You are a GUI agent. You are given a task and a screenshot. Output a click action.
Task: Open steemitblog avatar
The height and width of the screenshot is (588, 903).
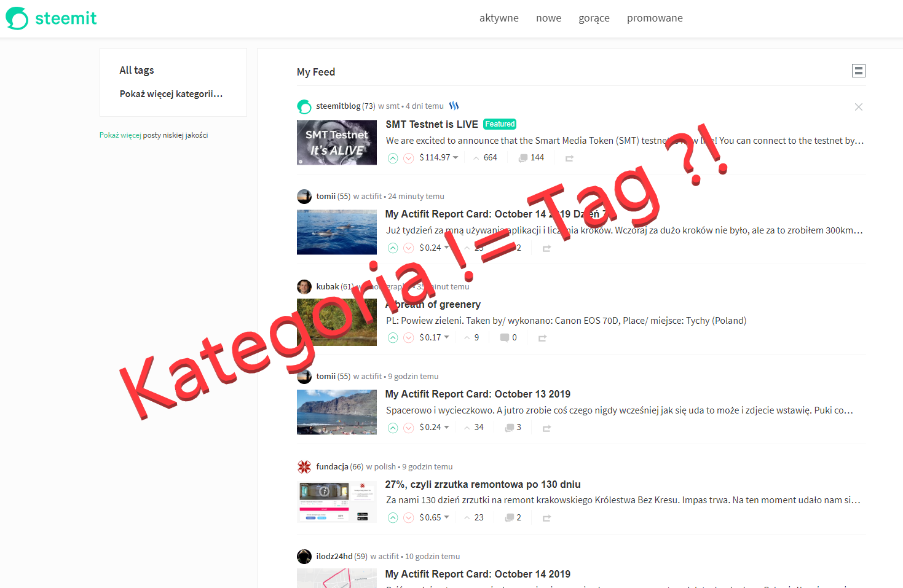pyautogui.click(x=304, y=107)
